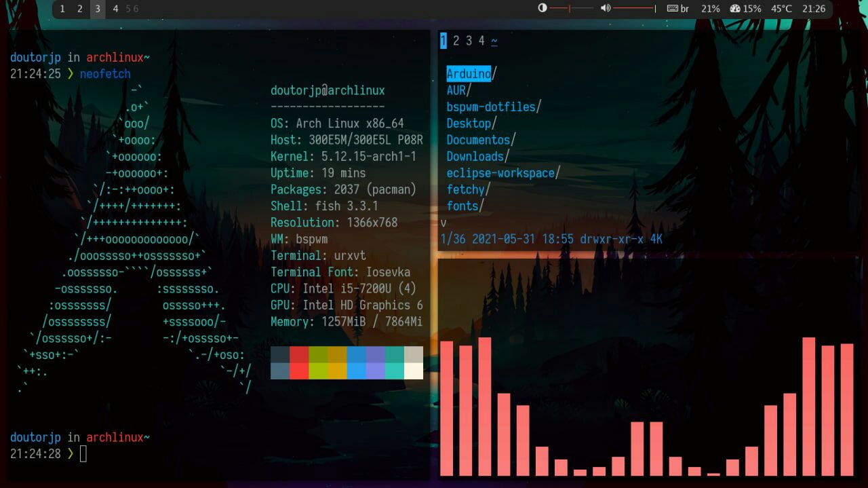Switch to workspace 2 in top bar
The height and width of the screenshot is (488, 868).
pyautogui.click(x=79, y=9)
